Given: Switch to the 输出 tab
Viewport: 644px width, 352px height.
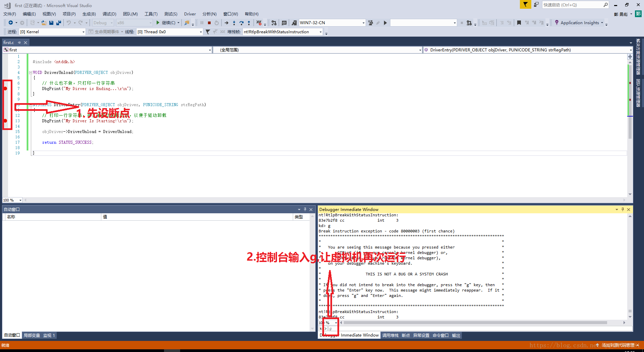Looking at the screenshot, I should (456, 335).
